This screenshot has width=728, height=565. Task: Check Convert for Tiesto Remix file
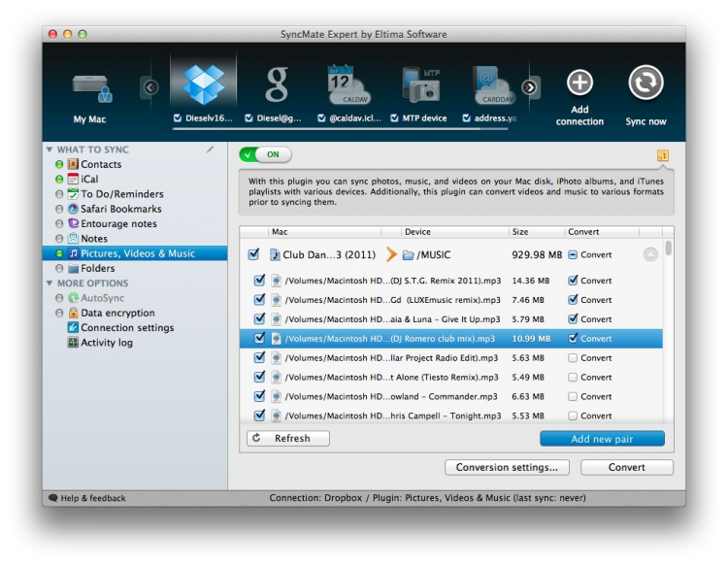[573, 377]
